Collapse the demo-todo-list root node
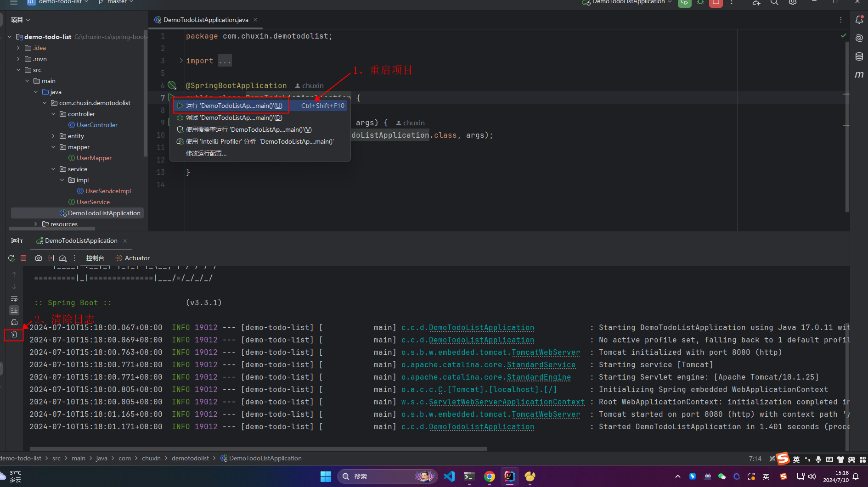Image resolution: width=868 pixels, height=487 pixels. [10, 37]
